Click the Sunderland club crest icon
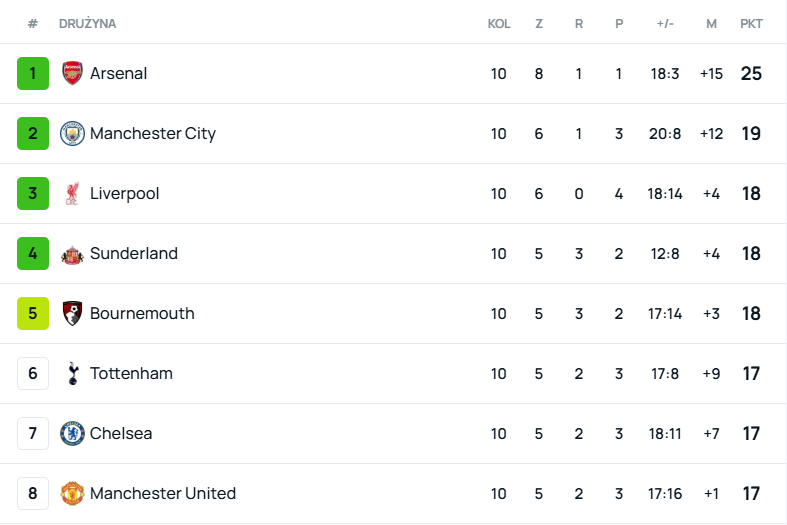 click(72, 254)
